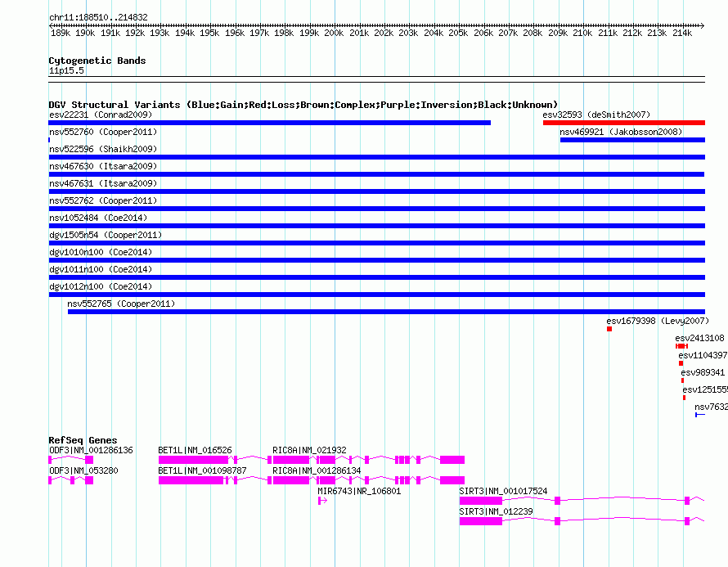
Task: Select the nsv1052484 (Coe2014) label
Action: (98, 218)
